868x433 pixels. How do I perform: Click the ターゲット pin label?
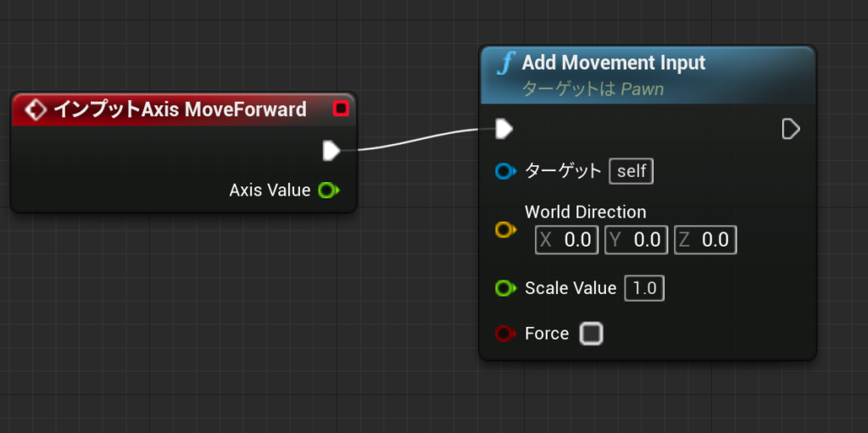[x=563, y=171]
